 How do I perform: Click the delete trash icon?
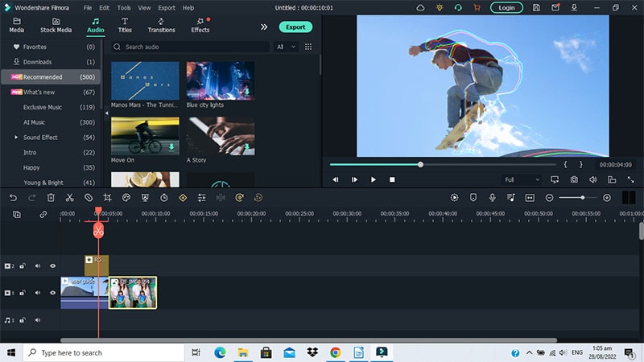(51, 197)
